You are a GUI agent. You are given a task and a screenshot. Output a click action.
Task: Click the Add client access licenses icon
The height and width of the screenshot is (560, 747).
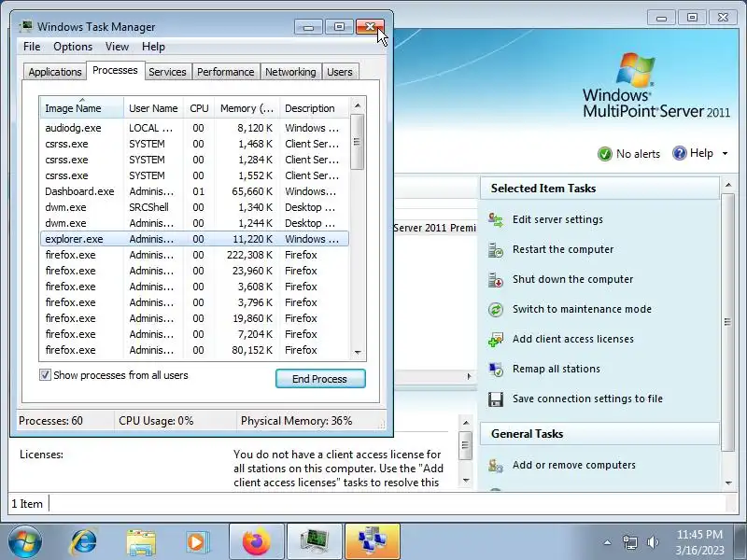click(x=496, y=340)
